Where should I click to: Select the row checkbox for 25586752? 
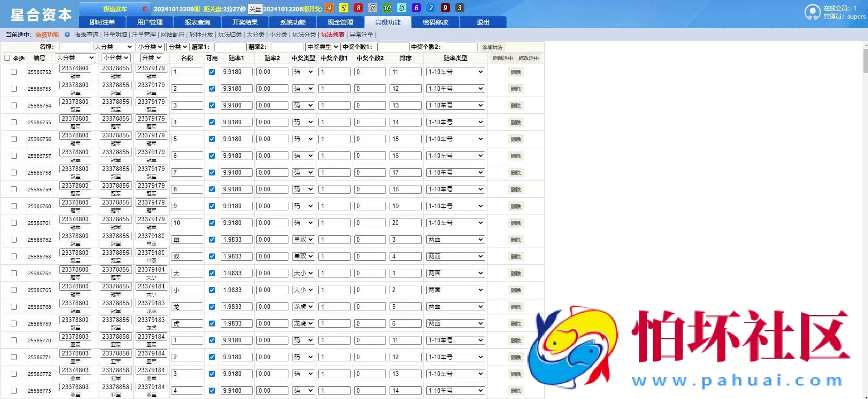click(14, 72)
